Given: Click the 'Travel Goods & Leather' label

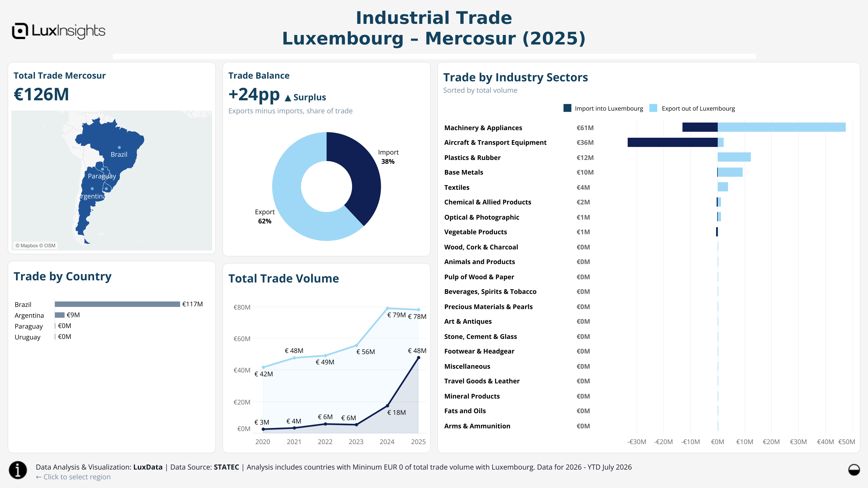Looking at the screenshot, I should 482,381.
